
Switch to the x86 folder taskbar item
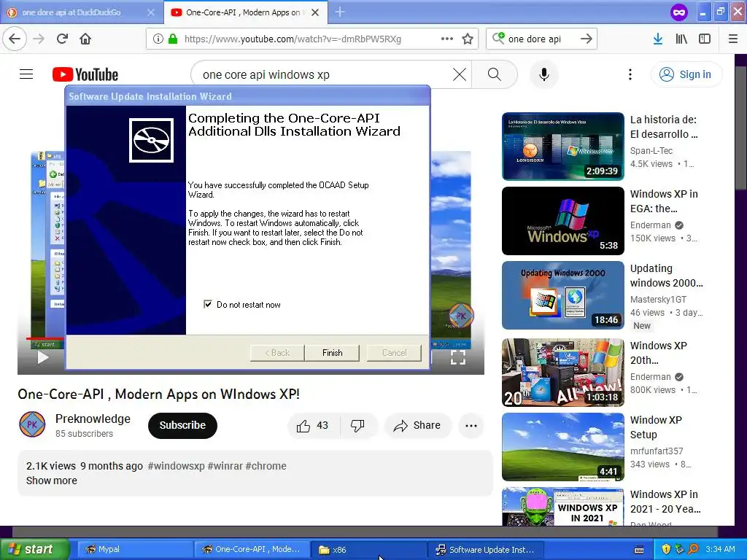tap(368, 549)
